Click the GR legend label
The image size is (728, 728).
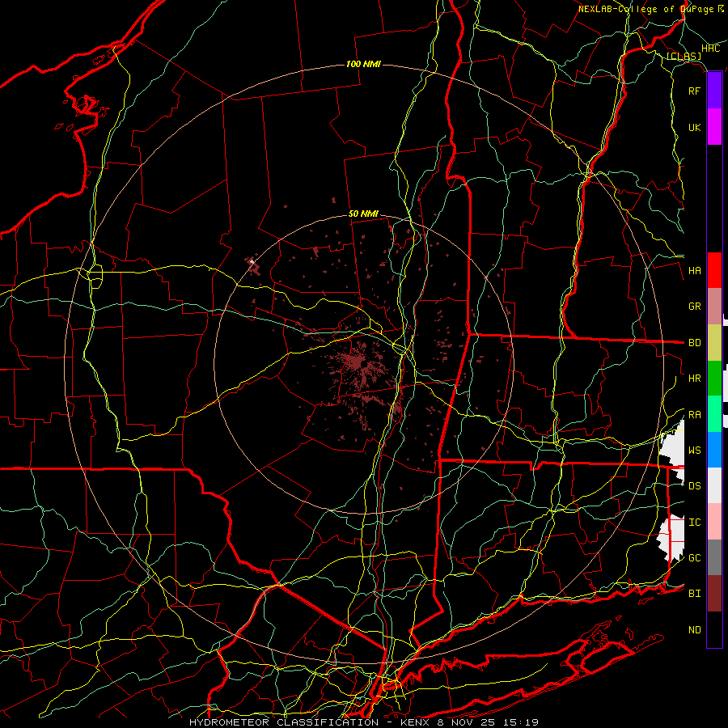coord(694,307)
